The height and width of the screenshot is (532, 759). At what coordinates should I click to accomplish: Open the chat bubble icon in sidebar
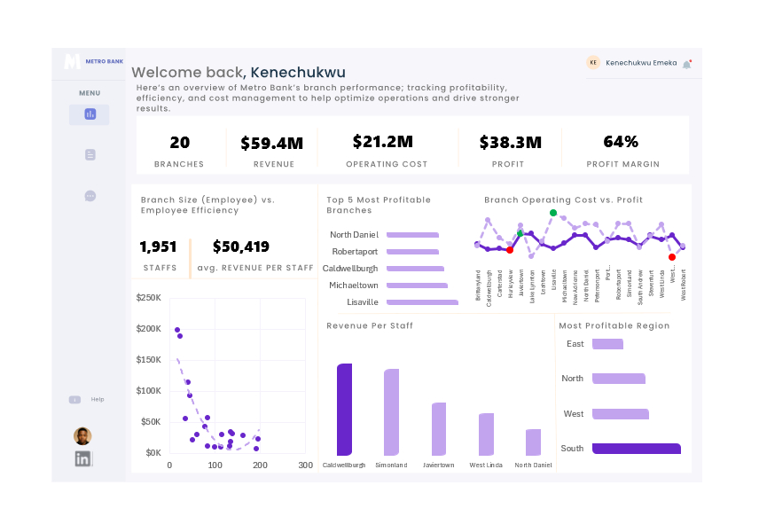pyautogui.click(x=90, y=196)
